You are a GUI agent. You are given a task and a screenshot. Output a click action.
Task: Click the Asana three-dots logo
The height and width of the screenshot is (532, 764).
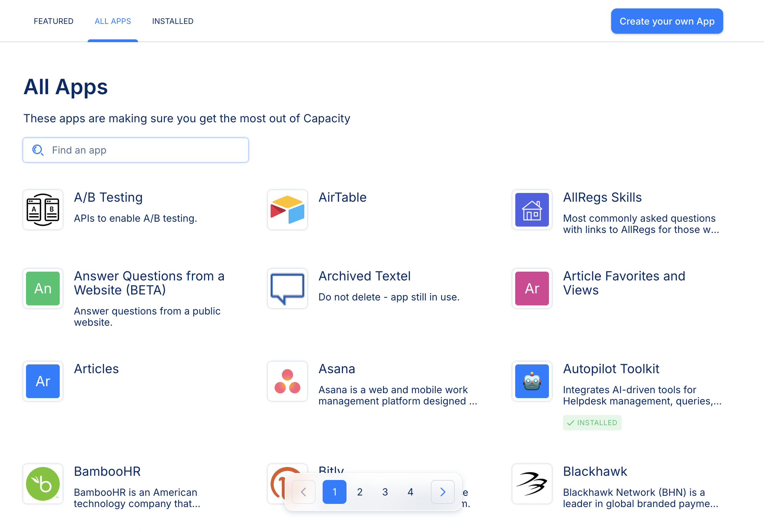[x=287, y=381]
